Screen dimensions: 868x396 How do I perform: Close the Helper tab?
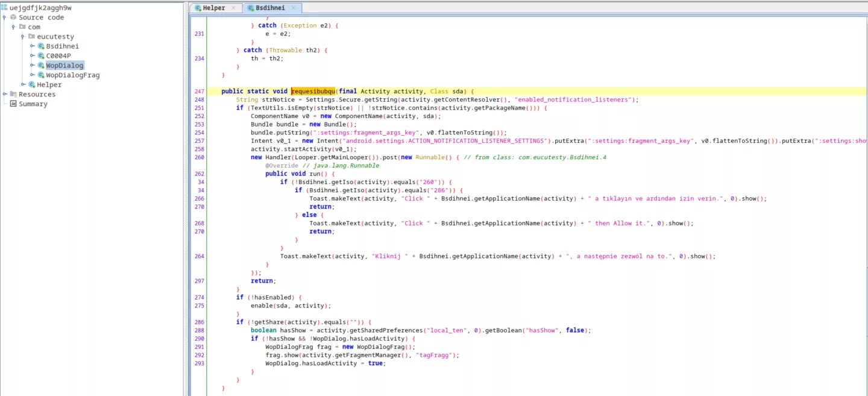pos(234,8)
